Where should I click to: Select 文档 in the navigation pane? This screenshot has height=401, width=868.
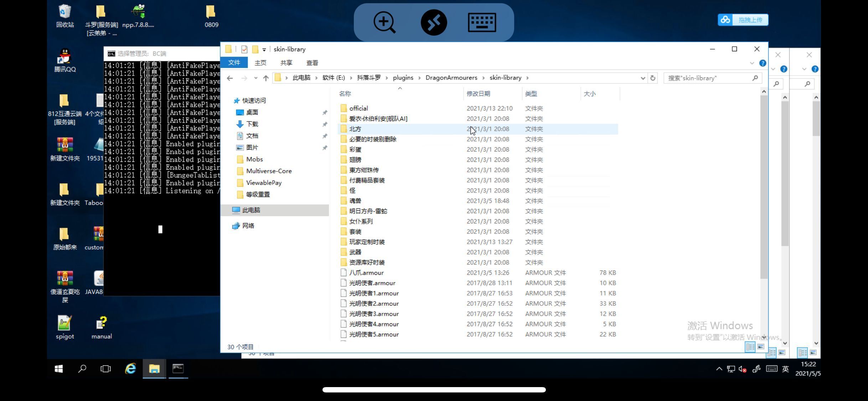click(x=252, y=136)
